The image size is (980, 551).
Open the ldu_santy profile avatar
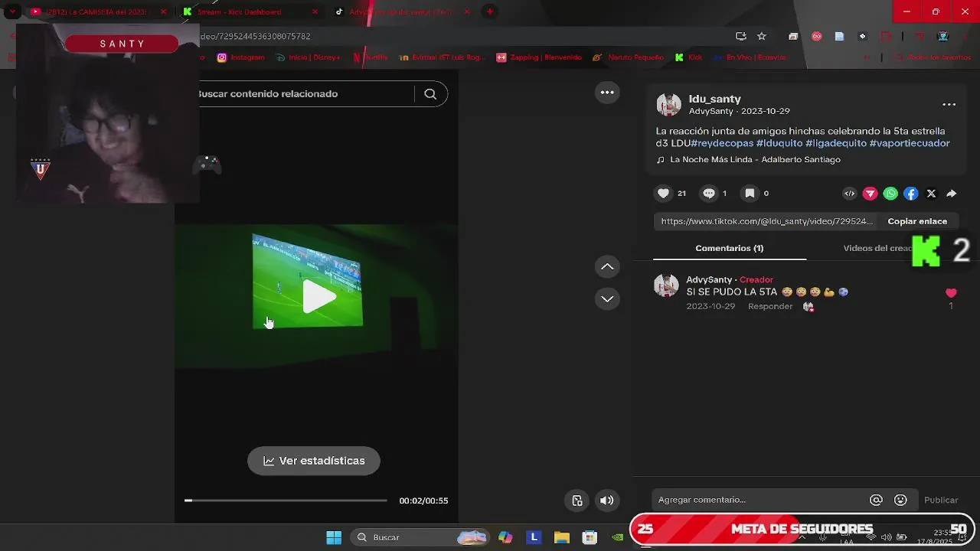coord(669,105)
